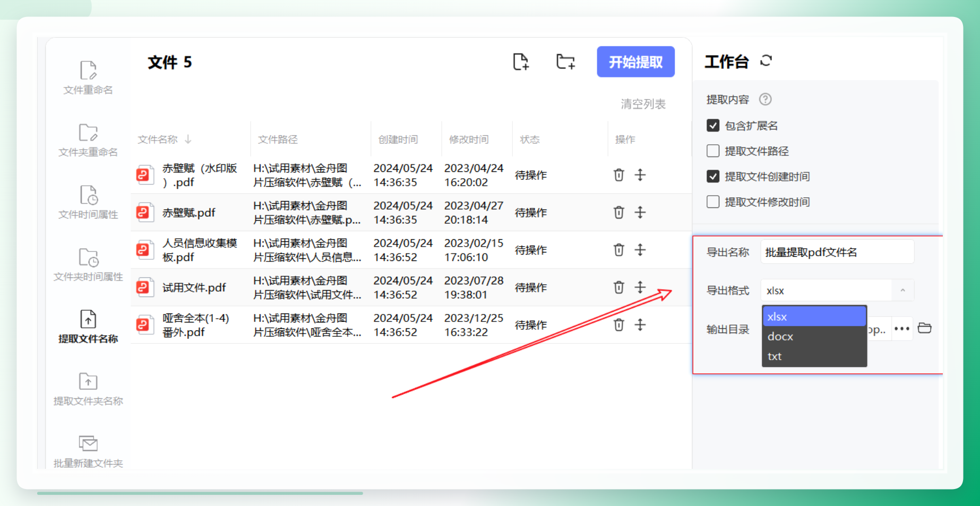Delete the 人员信息收集模板.pdf row

(x=618, y=250)
